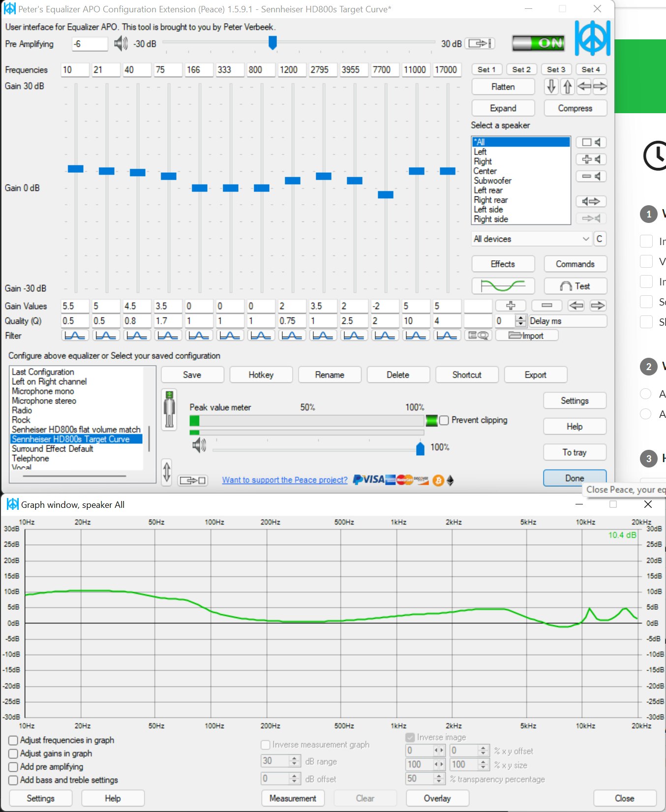Open the graph curve icon button
Viewport: 666px width, 812px height.
click(x=503, y=286)
